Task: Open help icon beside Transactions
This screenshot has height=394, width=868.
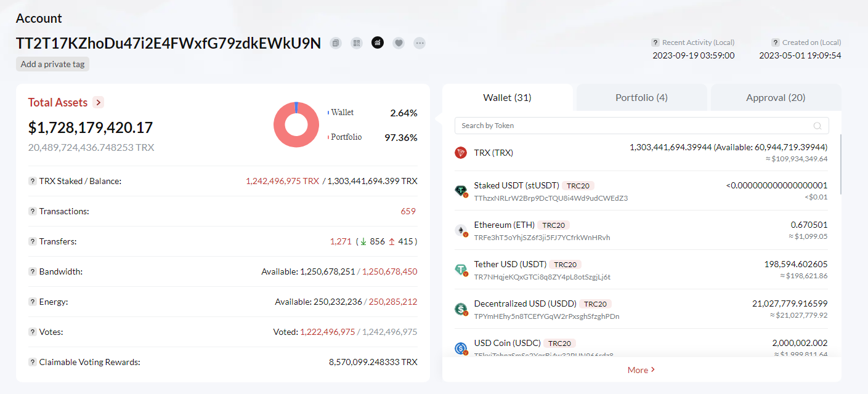Action: [32, 211]
